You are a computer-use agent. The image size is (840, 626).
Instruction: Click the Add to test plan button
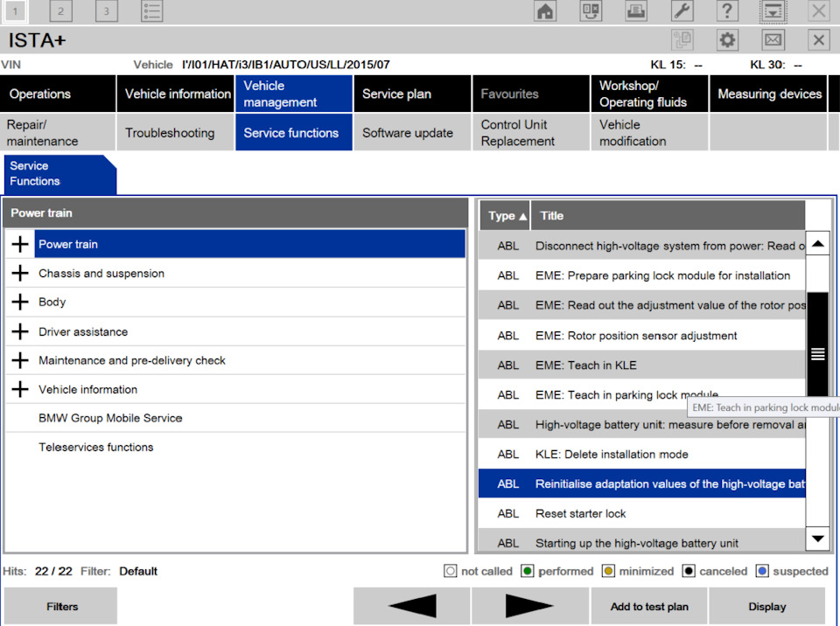coord(648,606)
